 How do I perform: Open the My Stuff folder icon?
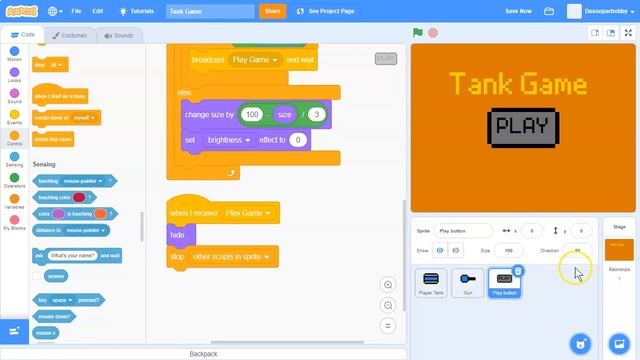tap(549, 11)
